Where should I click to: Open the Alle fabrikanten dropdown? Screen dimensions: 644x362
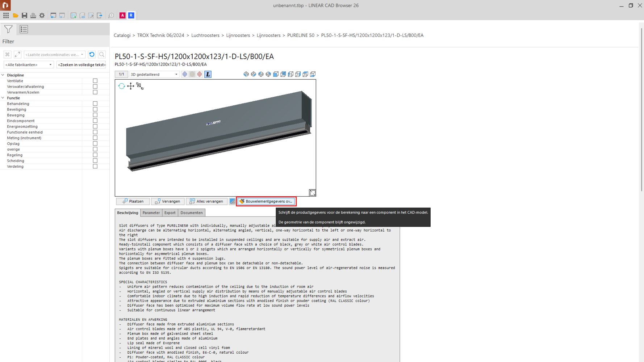pos(29,65)
